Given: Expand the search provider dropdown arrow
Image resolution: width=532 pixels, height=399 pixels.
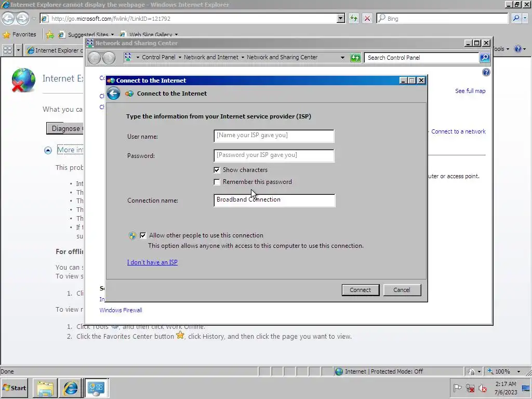Looking at the screenshot, I should point(525,18).
